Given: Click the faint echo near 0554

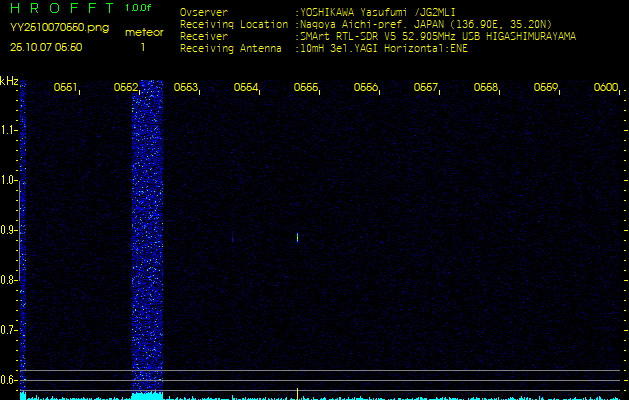Looking at the screenshot, I should pyautogui.click(x=233, y=239).
